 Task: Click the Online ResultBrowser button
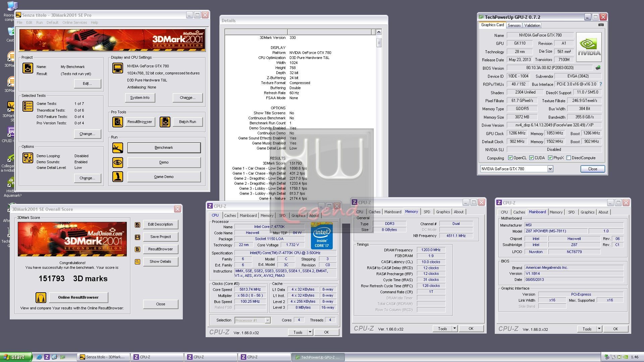[x=78, y=297]
